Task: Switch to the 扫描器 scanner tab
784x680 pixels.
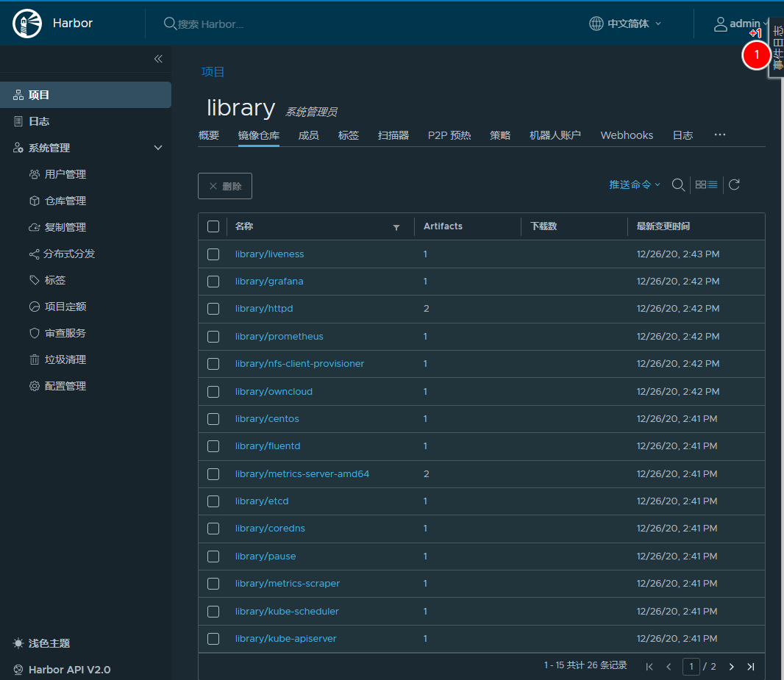Action: tap(393, 135)
